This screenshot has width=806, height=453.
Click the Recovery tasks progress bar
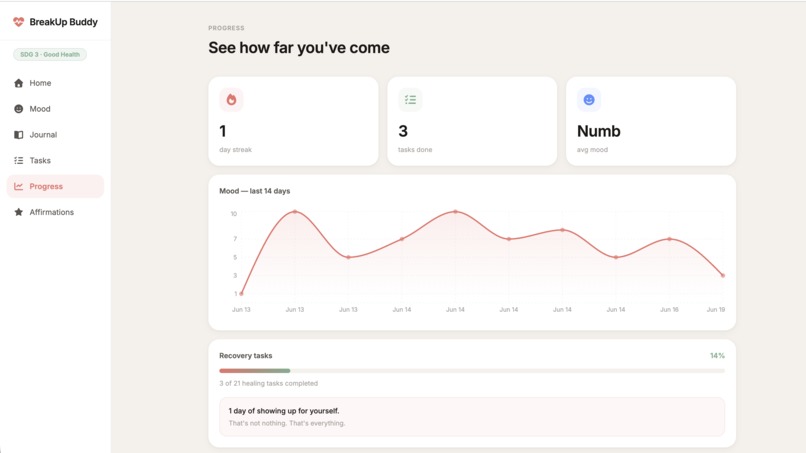click(x=472, y=370)
